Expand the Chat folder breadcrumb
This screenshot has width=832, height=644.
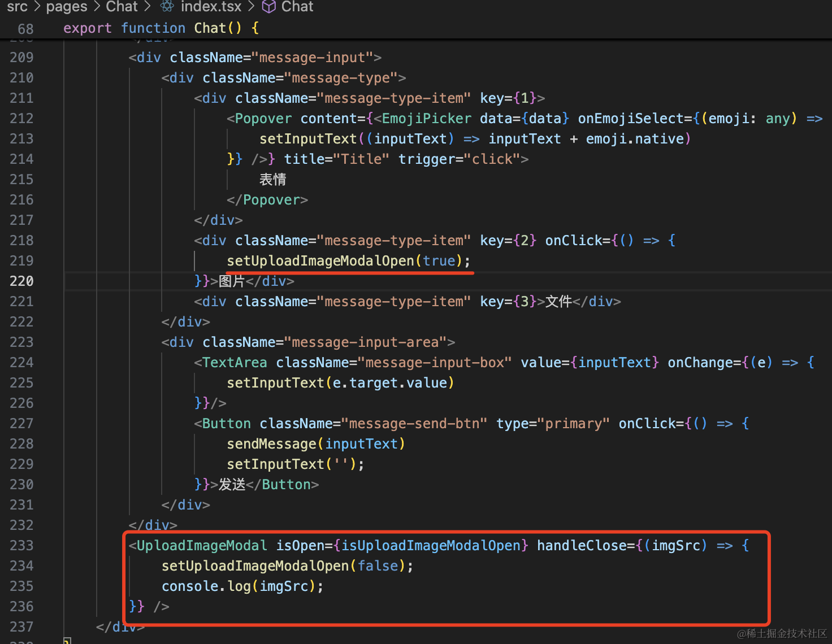pos(122,6)
